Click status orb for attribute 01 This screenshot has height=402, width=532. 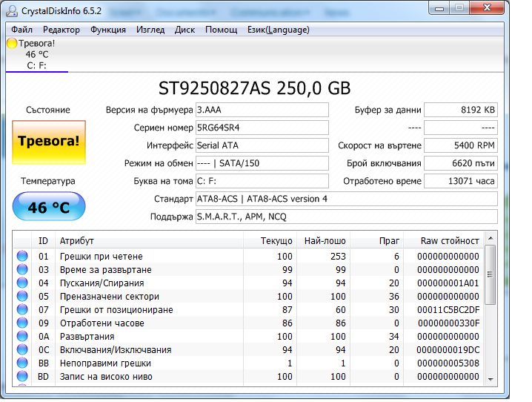tap(22, 256)
